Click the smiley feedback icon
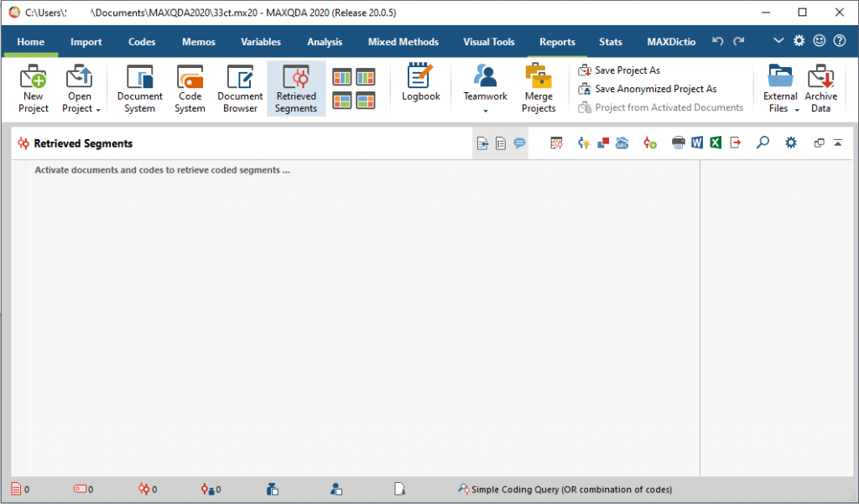859x504 pixels. click(x=819, y=40)
